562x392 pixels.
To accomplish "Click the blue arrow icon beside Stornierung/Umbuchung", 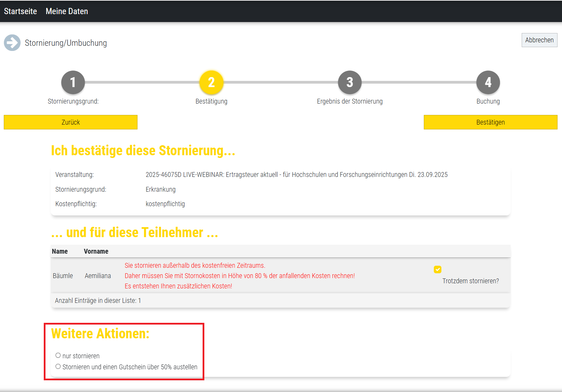I will [12, 43].
